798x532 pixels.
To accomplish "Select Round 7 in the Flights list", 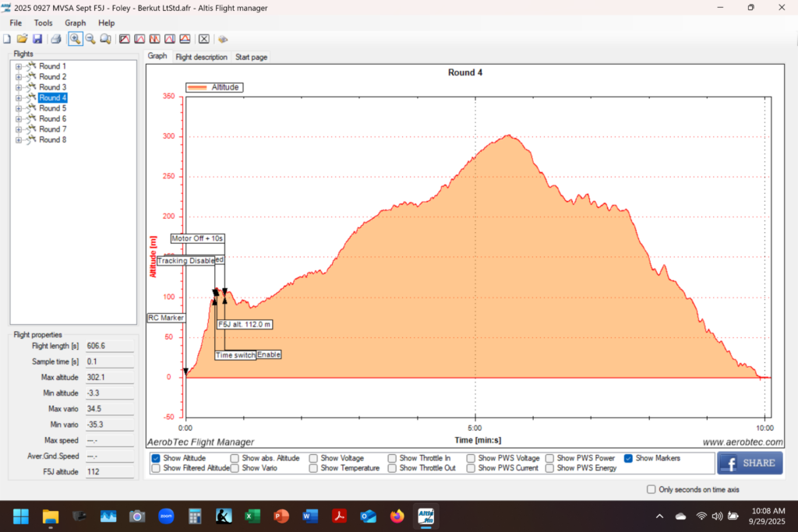I will (x=53, y=129).
